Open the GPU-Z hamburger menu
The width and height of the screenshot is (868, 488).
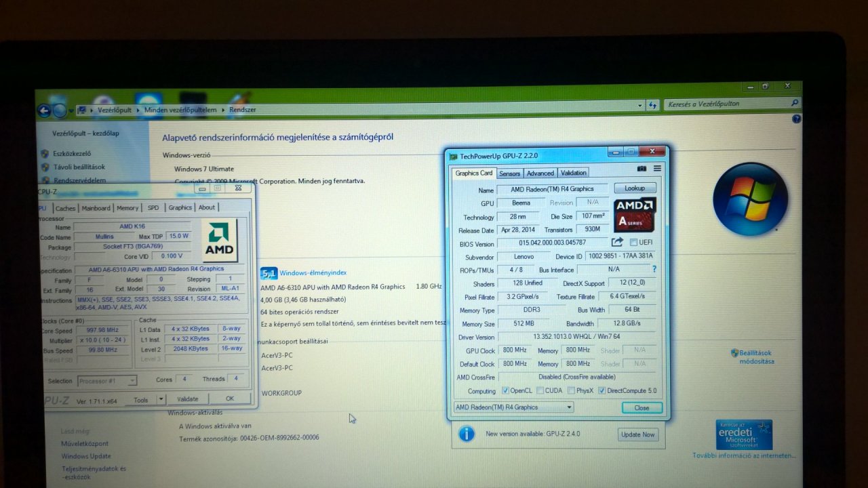pyautogui.click(x=657, y=169)
